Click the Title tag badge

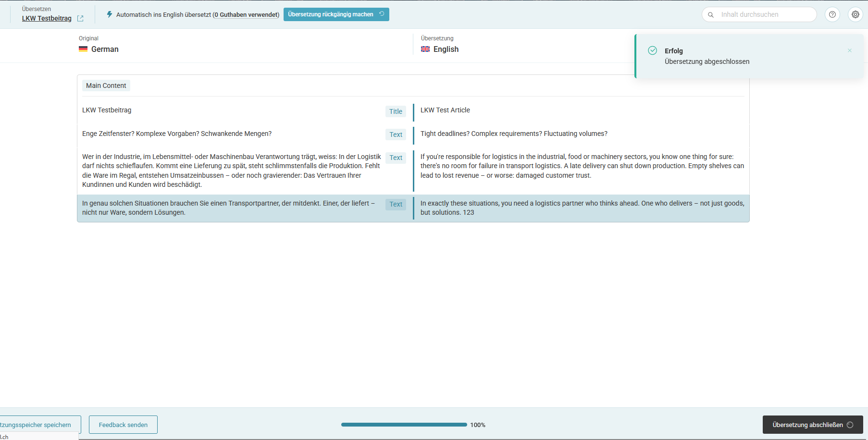click(x=396, y=111)
